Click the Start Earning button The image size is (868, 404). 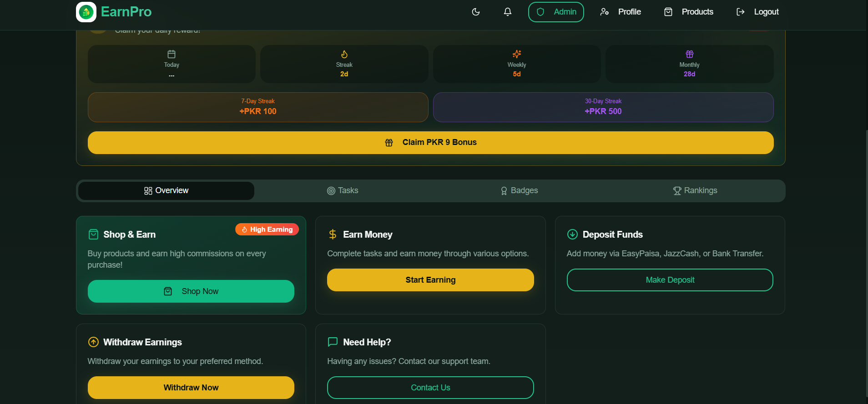[x=430, y=280]
